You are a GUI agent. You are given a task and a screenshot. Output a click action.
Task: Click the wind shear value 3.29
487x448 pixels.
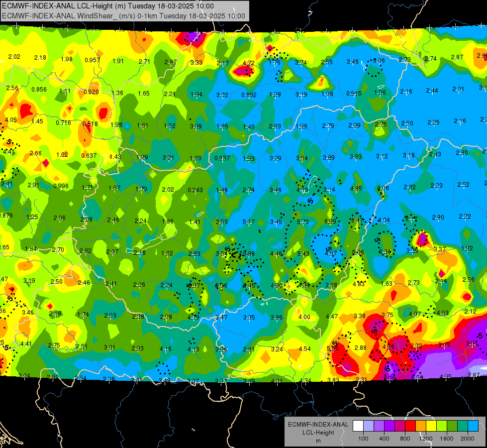tap(276, 158)
